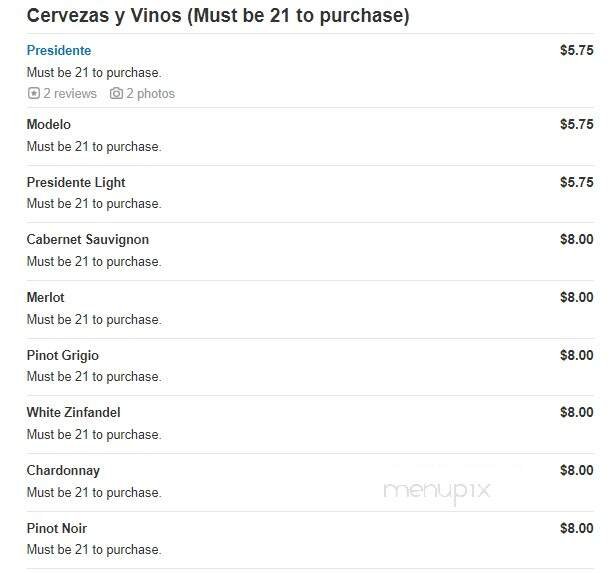Choose the Merlot wine entry

pos(46,297)
